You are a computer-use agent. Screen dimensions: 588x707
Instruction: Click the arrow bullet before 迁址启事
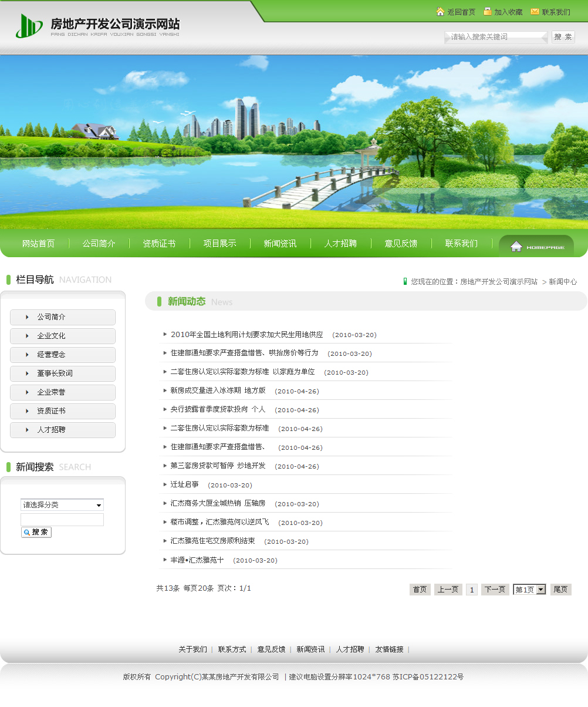[165, 484]
